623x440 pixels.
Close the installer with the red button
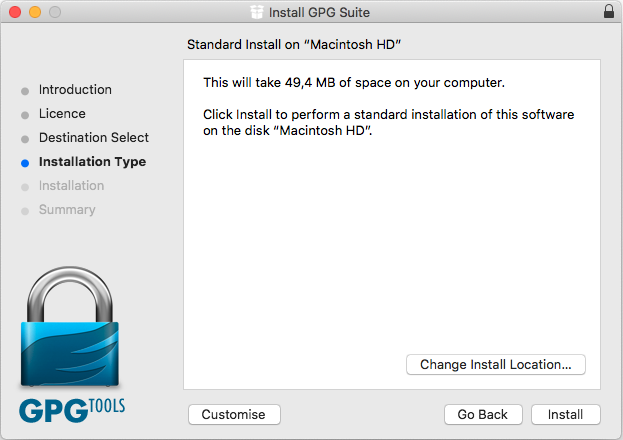(x=15, y=12)
